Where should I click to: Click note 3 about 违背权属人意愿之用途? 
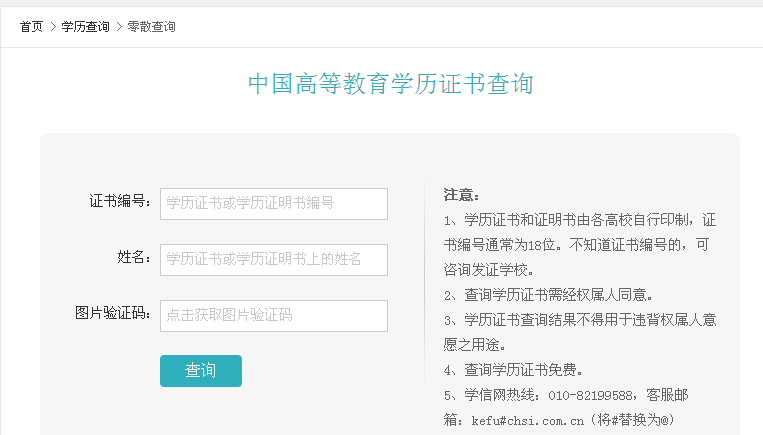[580, 332]
